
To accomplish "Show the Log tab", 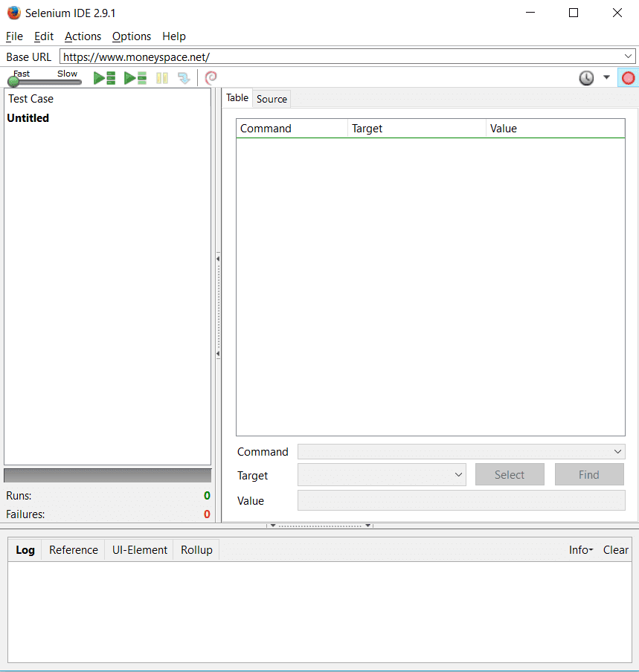I will [25, 550].
